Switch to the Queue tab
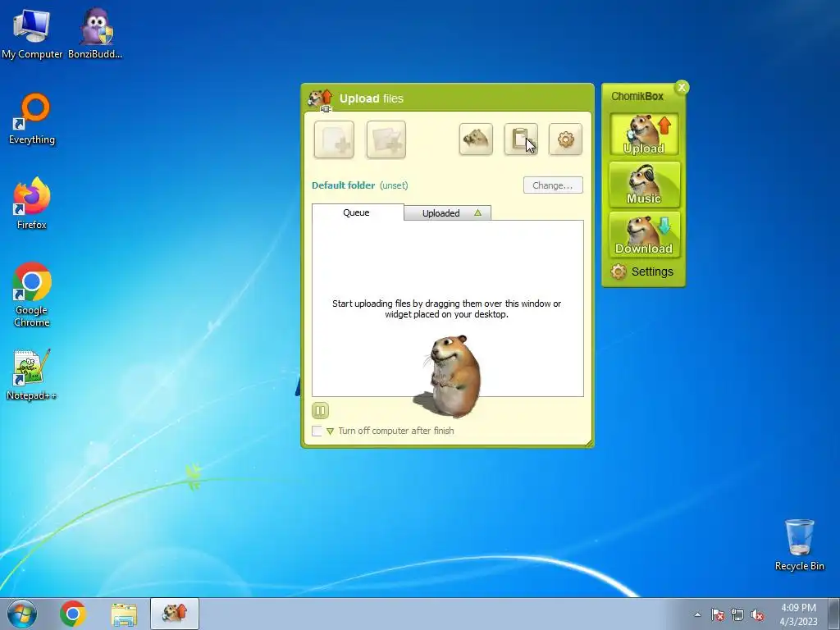 point(358,212)
